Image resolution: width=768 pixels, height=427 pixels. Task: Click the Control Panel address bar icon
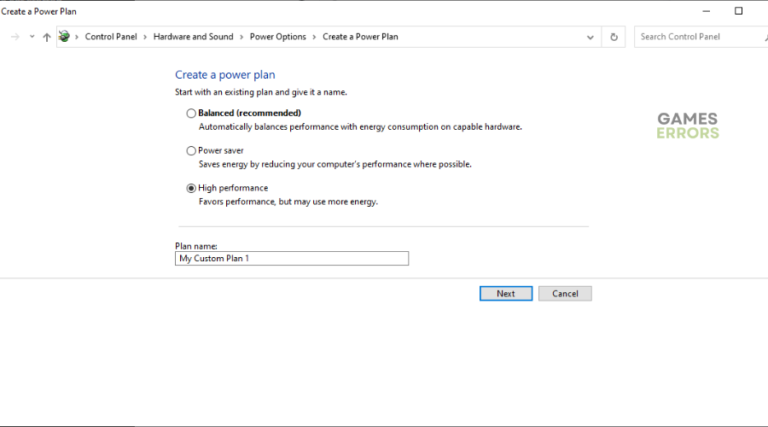coord(65,37)
